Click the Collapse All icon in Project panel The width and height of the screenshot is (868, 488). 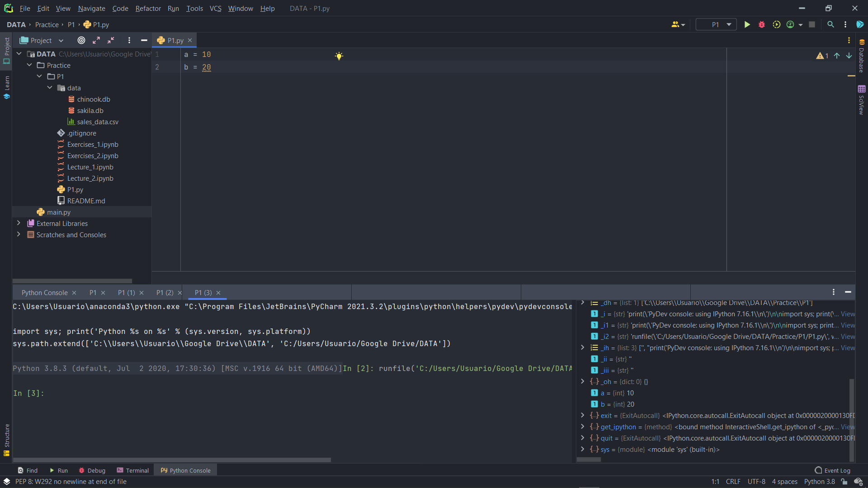[x=111, y=41]
